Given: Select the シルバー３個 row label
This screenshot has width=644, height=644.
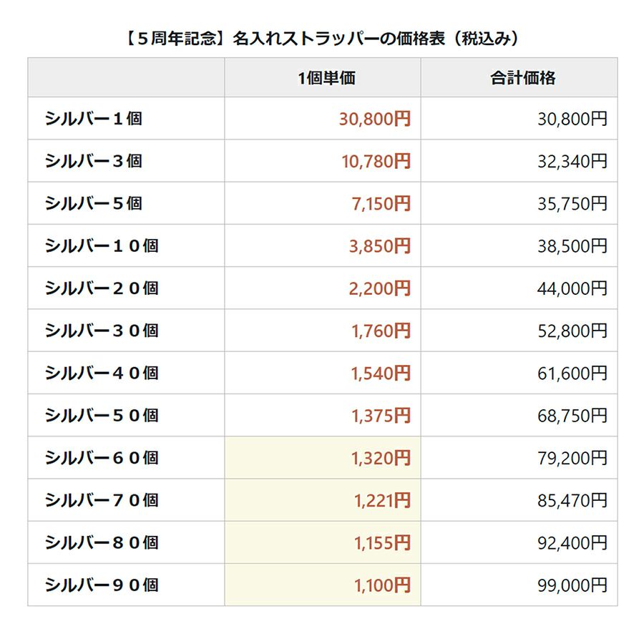Looking at the screenshot, I should click(93, 161).
